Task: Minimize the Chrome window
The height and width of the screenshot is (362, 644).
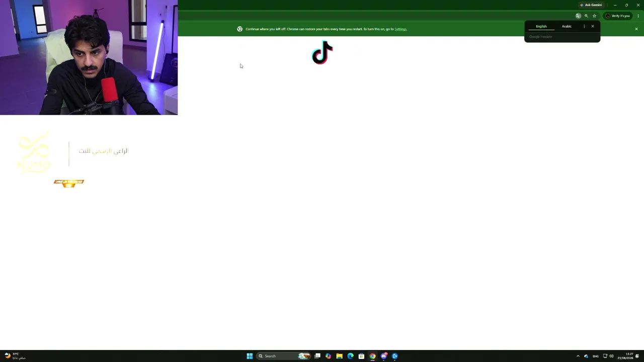Action: [615, 5]
